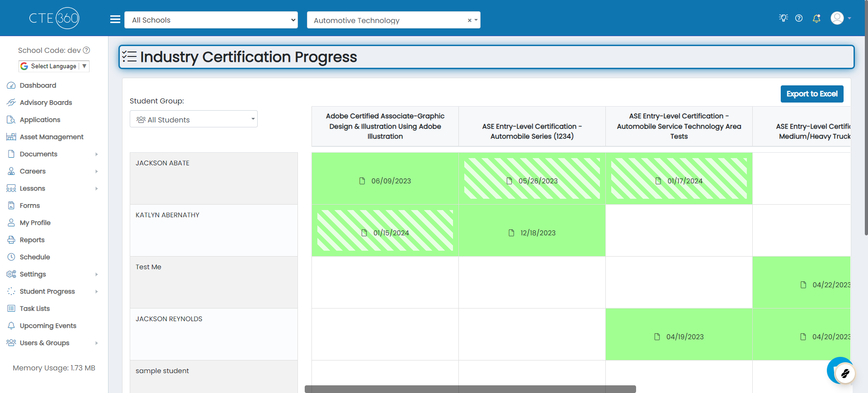The width and height of the screenshot is (868, 393).
Task: Click the Task Lists icon
Action: pyautogui.click(x=11, y=309)
